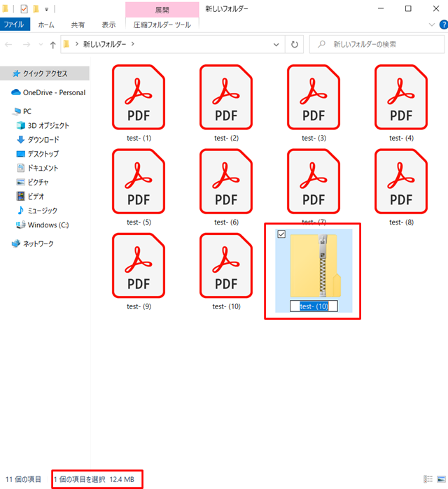
Task: Click the test- (9) file name label
Action: [x=139, y=306]
